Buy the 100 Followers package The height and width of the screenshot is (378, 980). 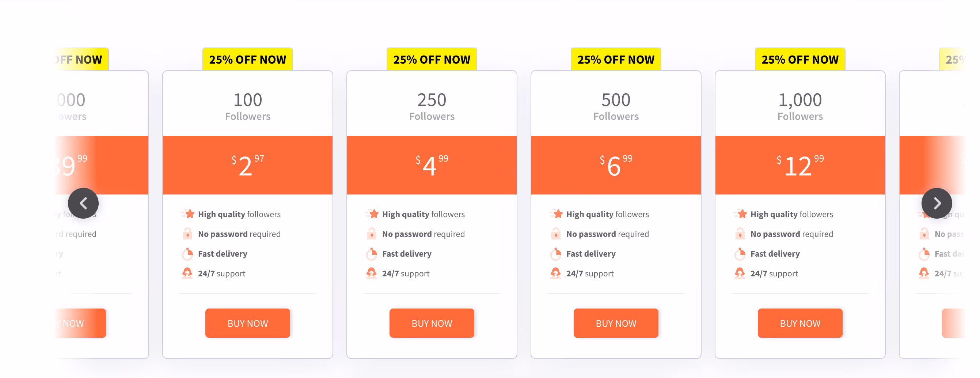[248, 323]
